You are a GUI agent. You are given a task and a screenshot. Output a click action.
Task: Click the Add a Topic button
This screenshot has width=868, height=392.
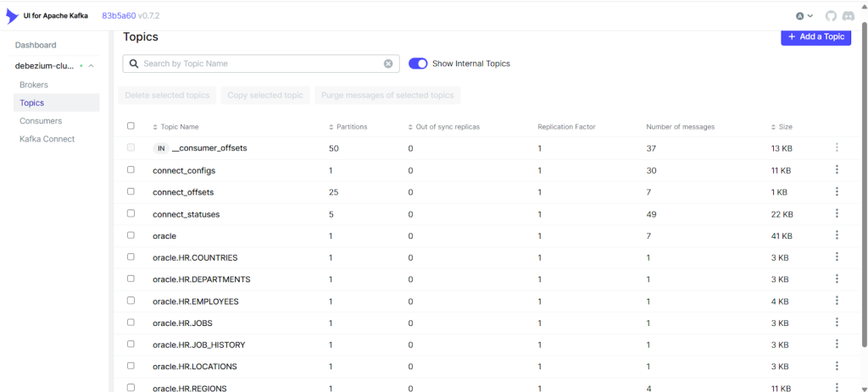coord(815,36)
